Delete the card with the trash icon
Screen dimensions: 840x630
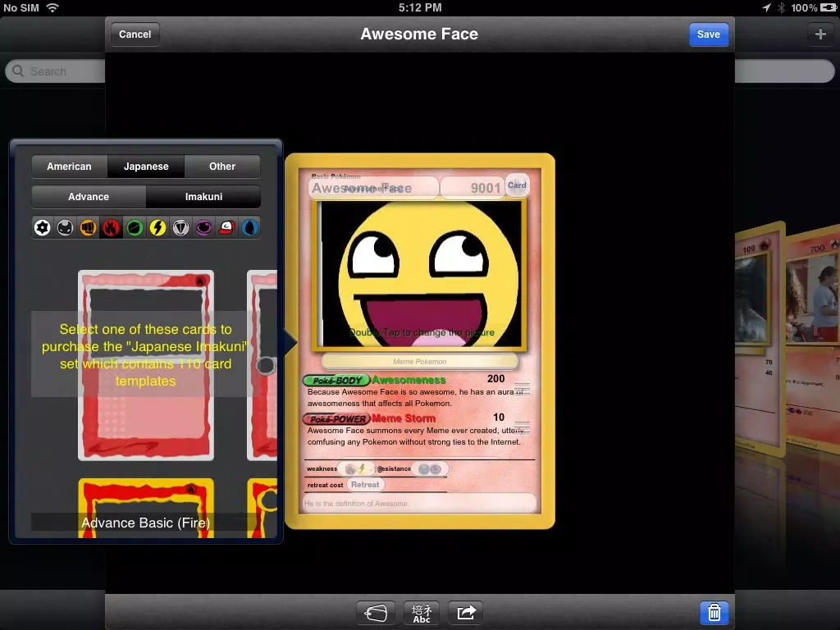point(714,612)
